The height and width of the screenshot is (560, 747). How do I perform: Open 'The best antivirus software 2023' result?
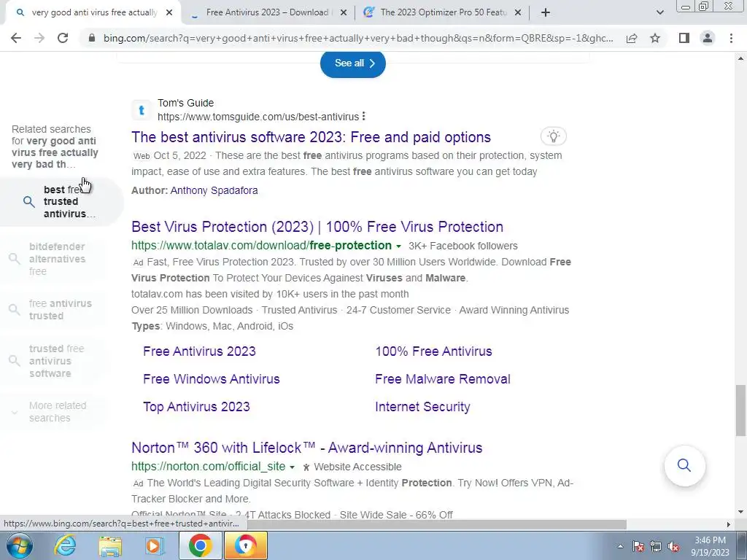311,137
